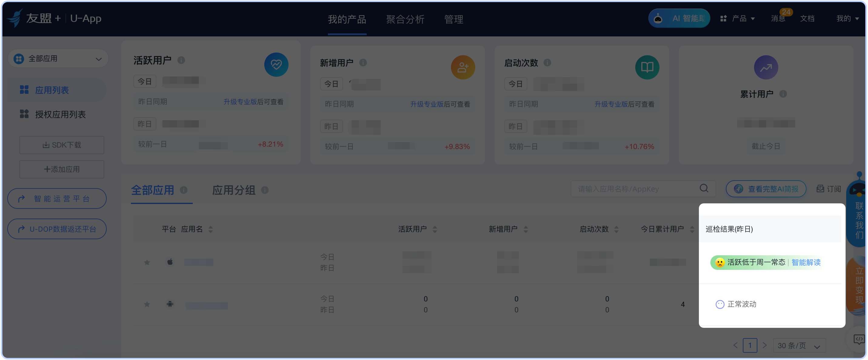Star the iOS app row
Viewport: 868px width, 360px height.
pyautogui.click(x=147, y=262)
